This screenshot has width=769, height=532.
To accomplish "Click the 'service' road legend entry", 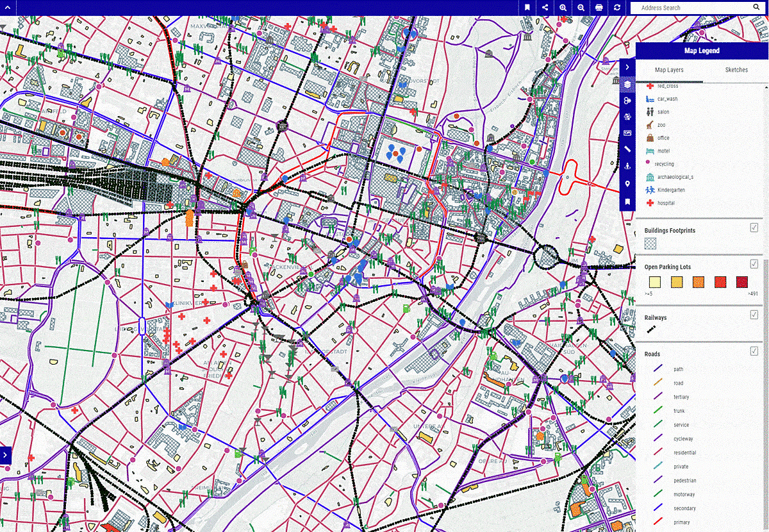I will pos(681,425).
